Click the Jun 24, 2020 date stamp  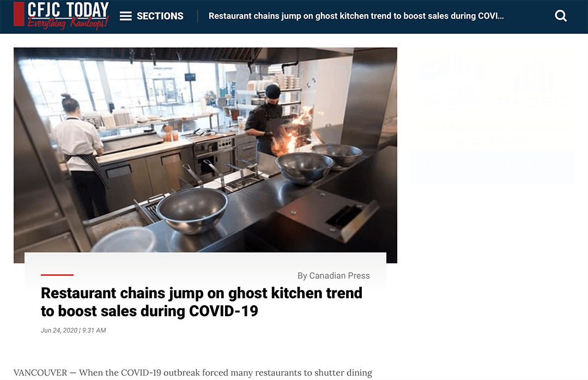(73, 330)
